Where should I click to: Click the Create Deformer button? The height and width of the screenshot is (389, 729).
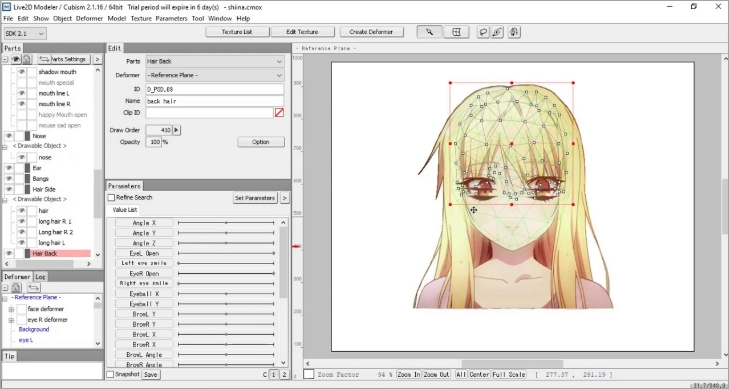click(x=371, y=32)
